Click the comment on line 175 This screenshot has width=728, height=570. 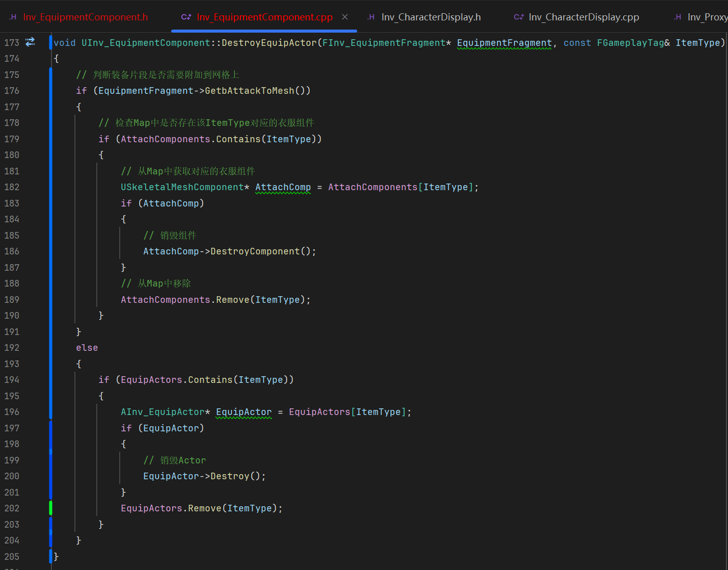tap(158, 75)
